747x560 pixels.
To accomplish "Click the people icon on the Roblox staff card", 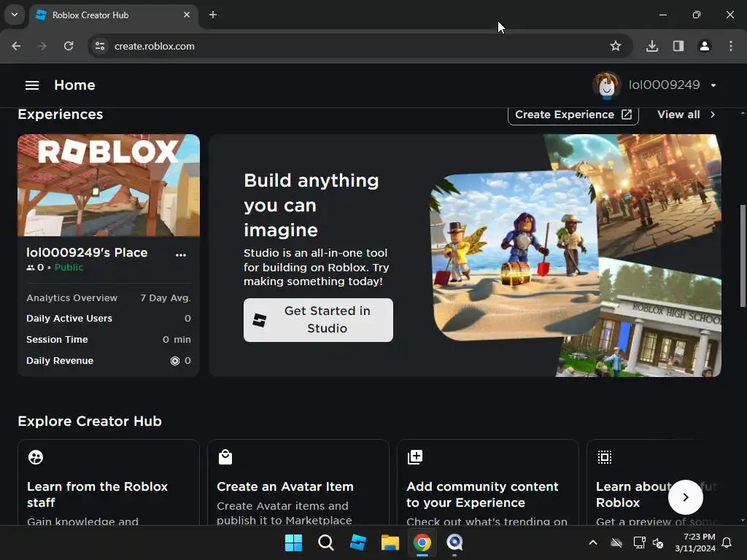I will [36, 457].
